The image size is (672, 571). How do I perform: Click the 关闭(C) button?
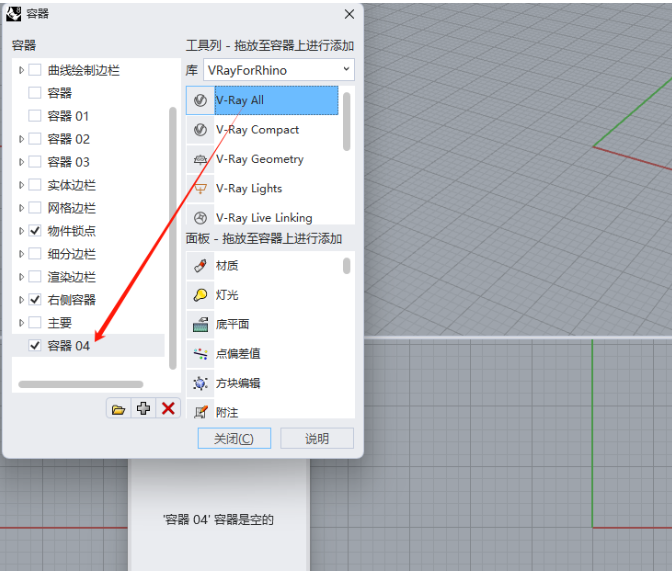[x=233, y=438]
